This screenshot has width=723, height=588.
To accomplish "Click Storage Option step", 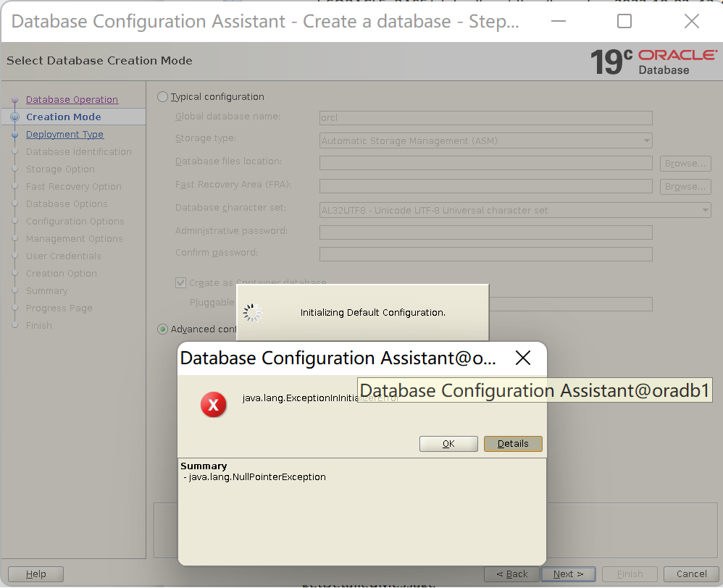I will (x=60, y=169).
